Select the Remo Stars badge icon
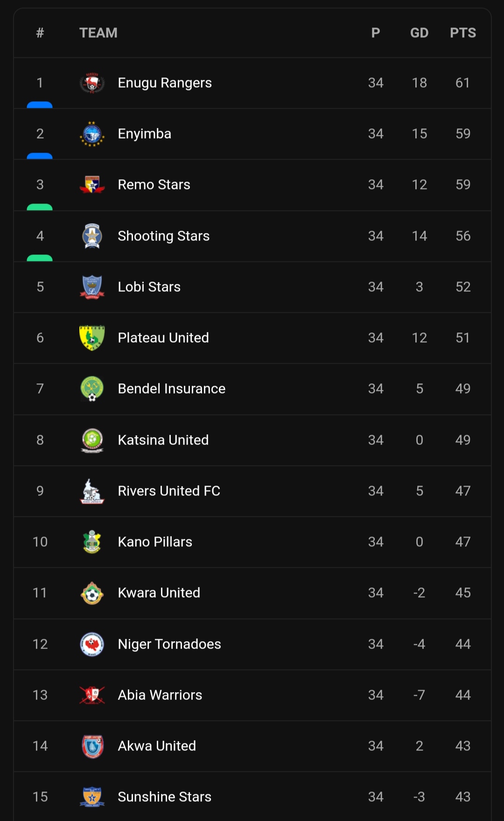This screenshot has height=821, width=504. (92, 185)
